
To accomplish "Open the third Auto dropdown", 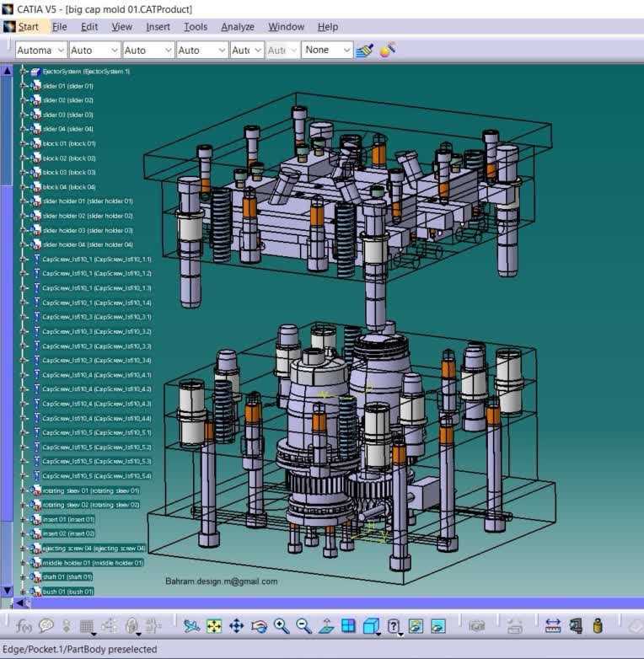I will pyautogui.click(x=148, y=50).
